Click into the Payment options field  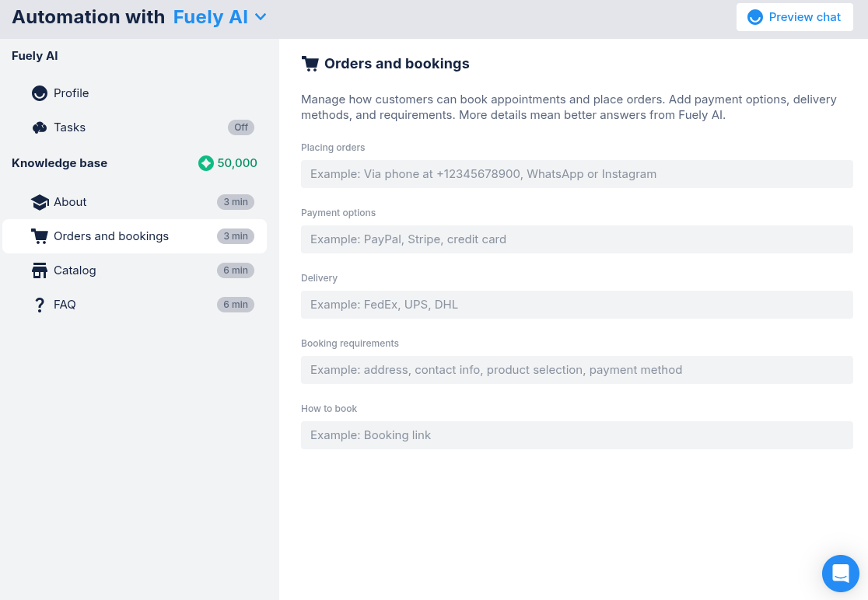[576, 239]
